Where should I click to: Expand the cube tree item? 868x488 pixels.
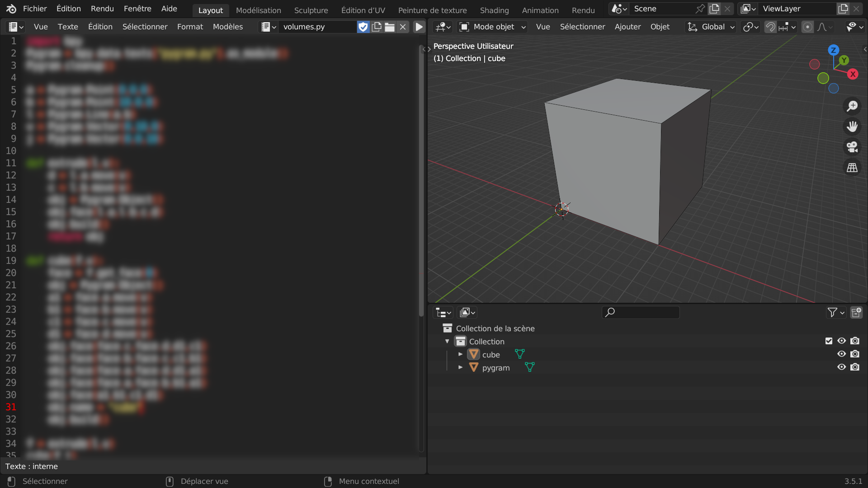460,354
